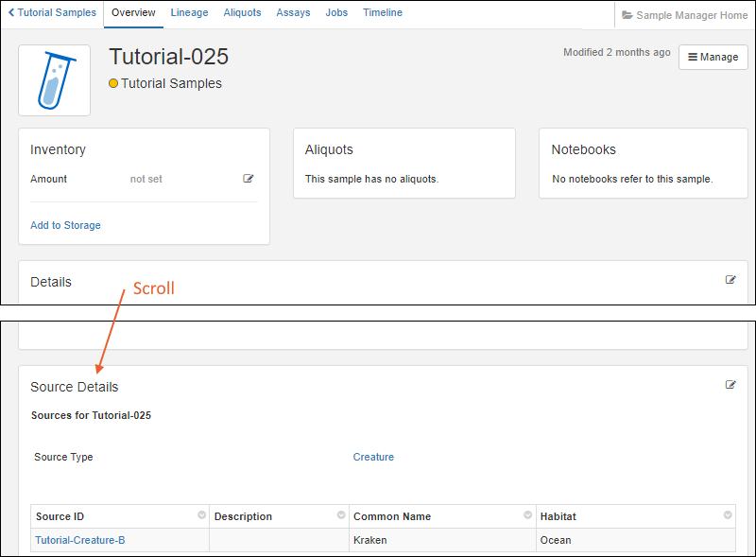756x557 pixels.
Task: Click the yellow Tutorial Samples status dot
Action: [113, 83]
